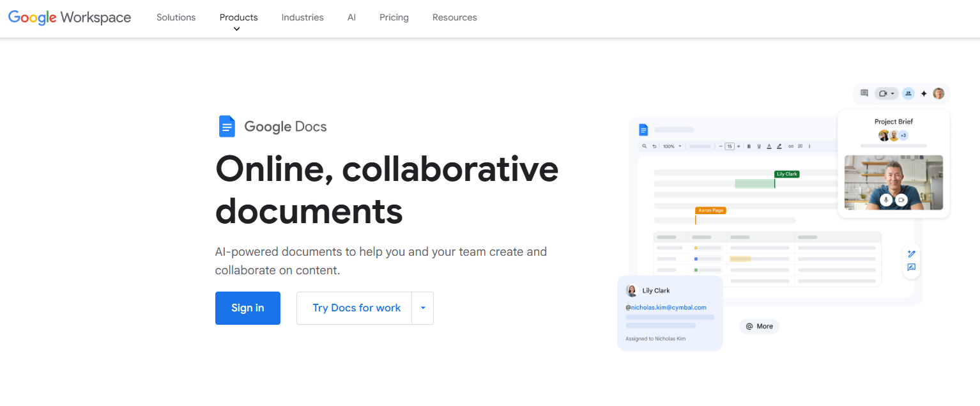Screen dimensions: 980x406
Task: Click the Docs file icon in illustration
Action: click(x=643, y=130)
